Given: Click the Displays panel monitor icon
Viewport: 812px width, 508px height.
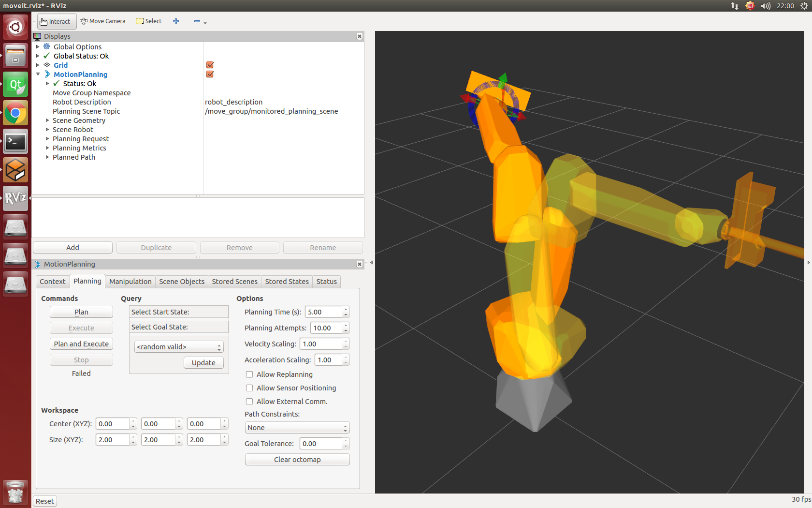Looking at the screenshot, I should (x=37, y=36).
